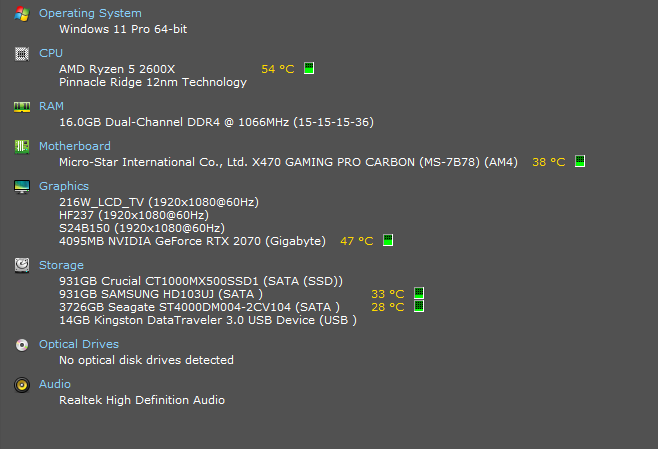Open the Motherboard section link

pyautogui.click(x=75, y=146)
